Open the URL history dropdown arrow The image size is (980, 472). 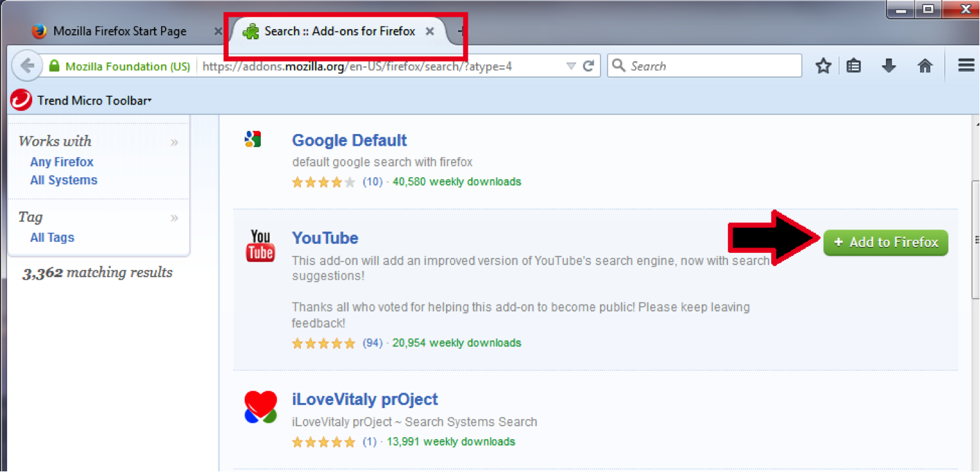click(571, 66)
